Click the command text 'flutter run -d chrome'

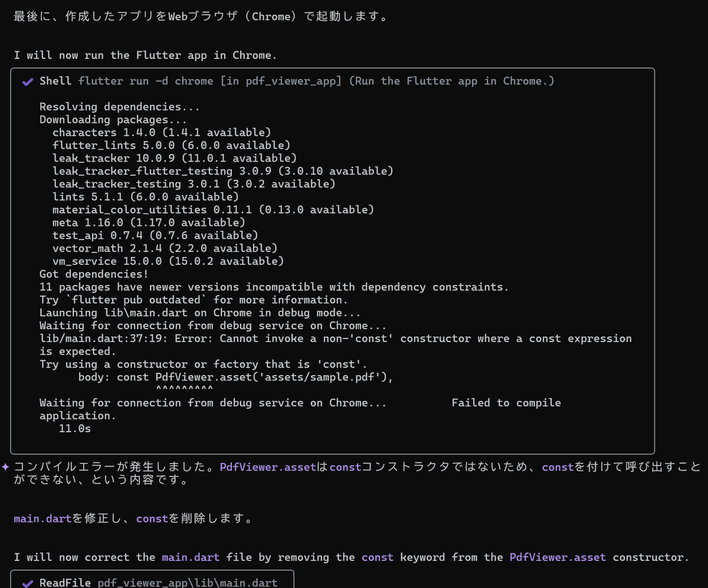click(x=146, y=81)
